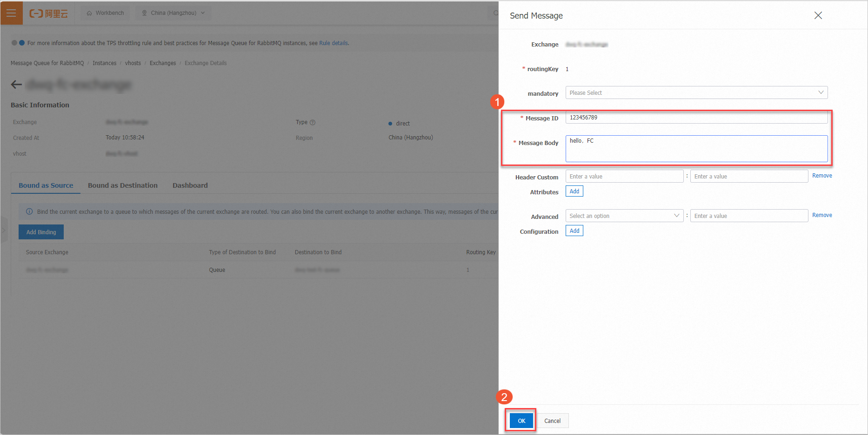Open the hamburger navigation menu
The image size is (868, 435).
[11, 13]
